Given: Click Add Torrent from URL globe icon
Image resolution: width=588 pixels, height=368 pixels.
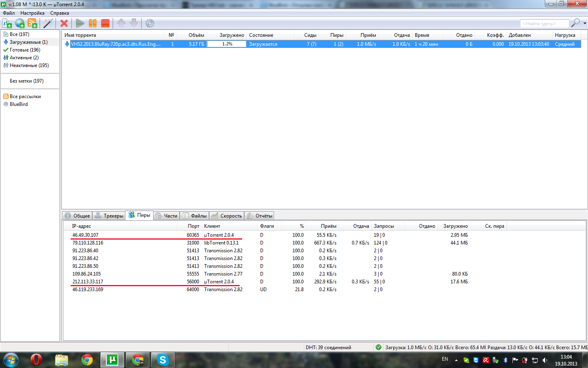Looking at the screenshot, I should click(x=20, y=23).
